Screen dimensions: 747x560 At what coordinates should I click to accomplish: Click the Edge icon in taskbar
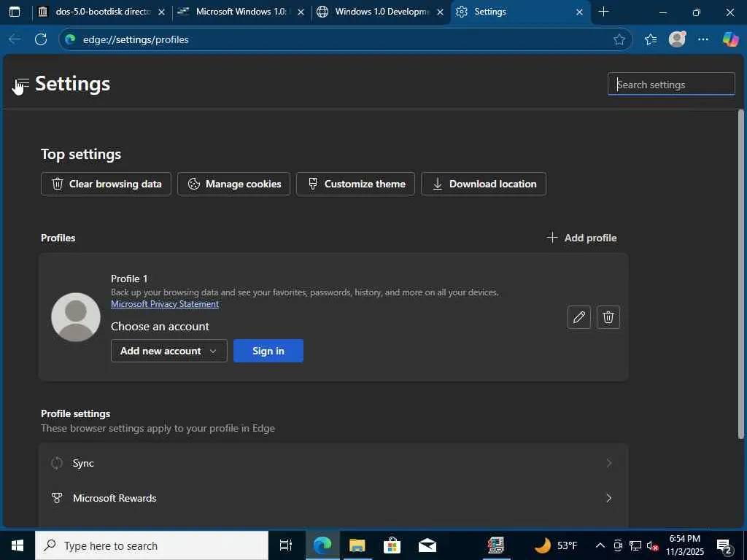point(322,545)
